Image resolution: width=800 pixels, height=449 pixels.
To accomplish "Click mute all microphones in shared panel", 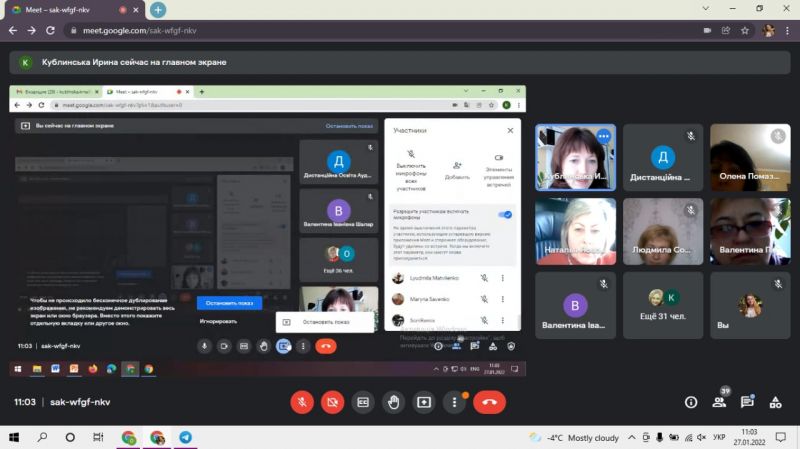I will click(411, 171).
